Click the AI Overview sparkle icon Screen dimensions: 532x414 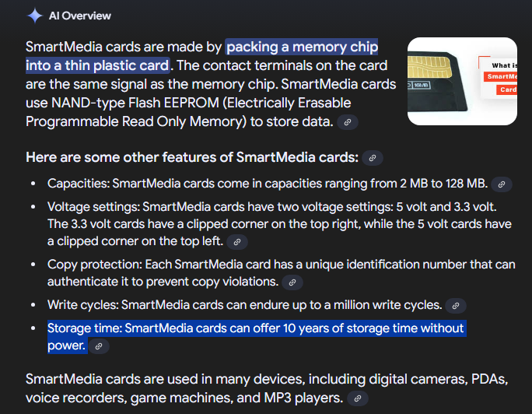coord(35,16)
